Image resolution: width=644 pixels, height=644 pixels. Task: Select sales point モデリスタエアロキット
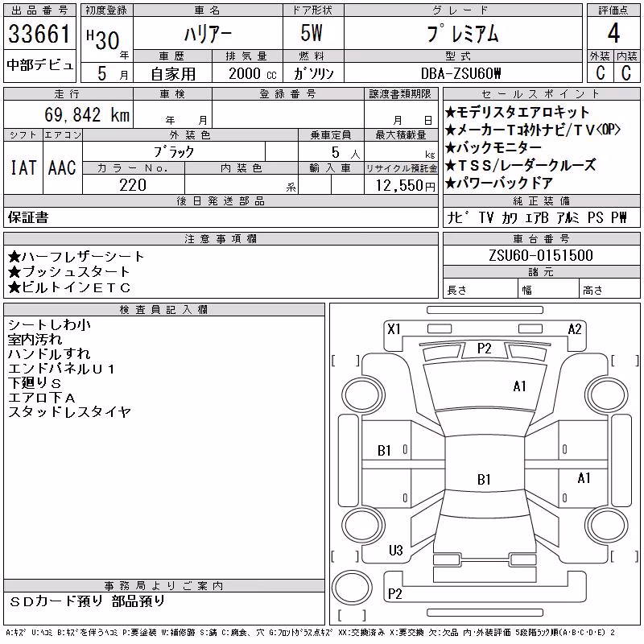(x=518, y=112)
